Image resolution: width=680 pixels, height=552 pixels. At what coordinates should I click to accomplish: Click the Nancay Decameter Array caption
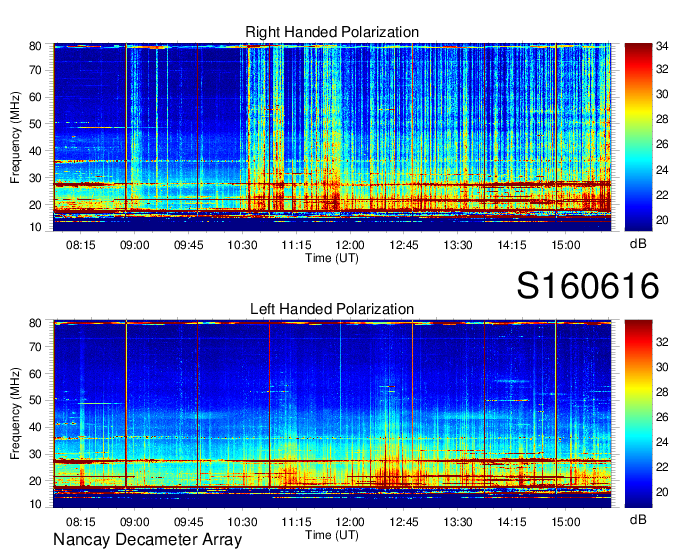(147, 540)
